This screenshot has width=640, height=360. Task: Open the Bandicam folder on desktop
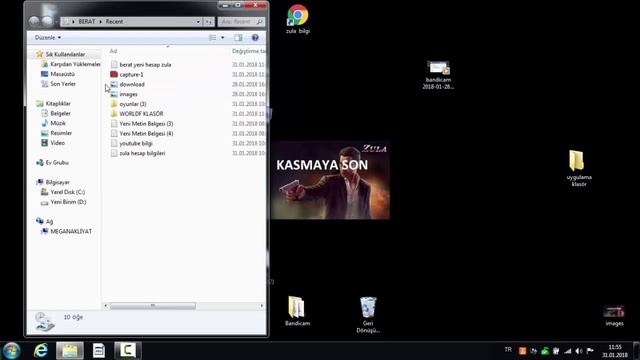pos(297,311)
